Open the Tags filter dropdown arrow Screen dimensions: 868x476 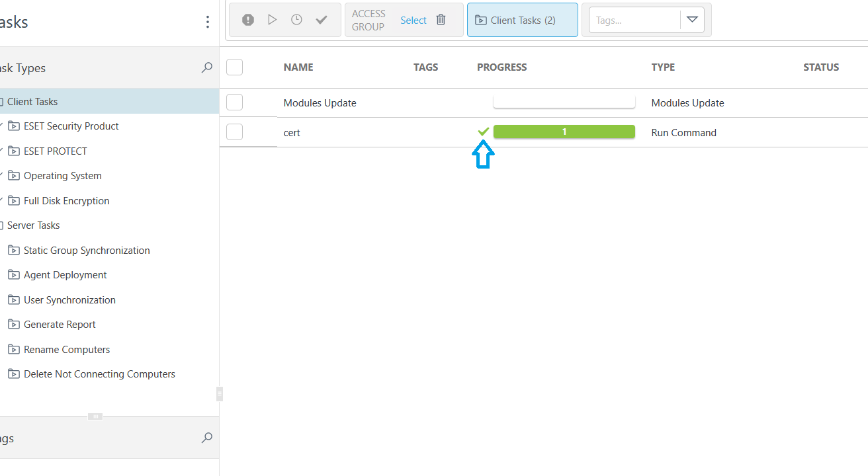pos(692,20)
